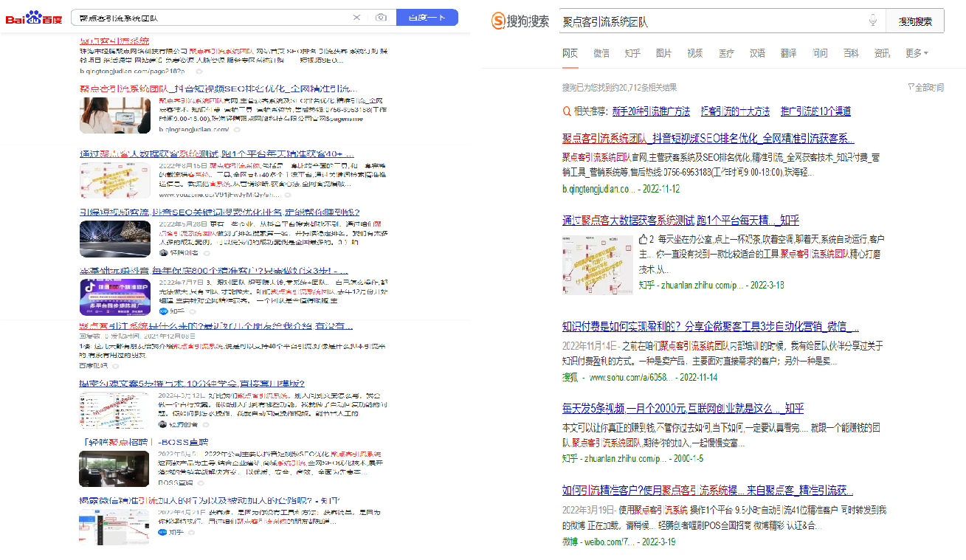Switch to the 翻译 tab

tap(789, 53)
